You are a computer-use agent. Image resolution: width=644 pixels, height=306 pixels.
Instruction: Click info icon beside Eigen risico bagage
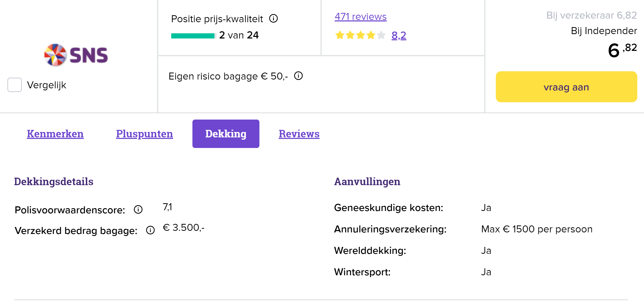point(298,76)
